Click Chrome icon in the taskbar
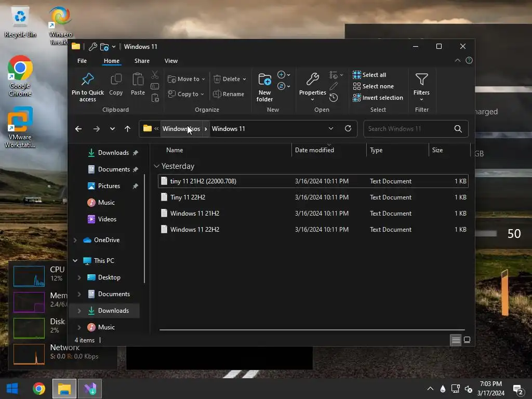 click(x=38, y=389)
